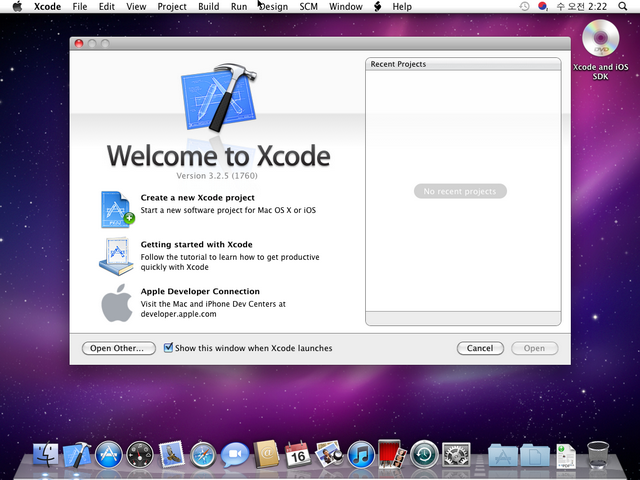This screenshot has height=480, width=640.
Task: Open the Edit menu
Action: coord(107,7)
